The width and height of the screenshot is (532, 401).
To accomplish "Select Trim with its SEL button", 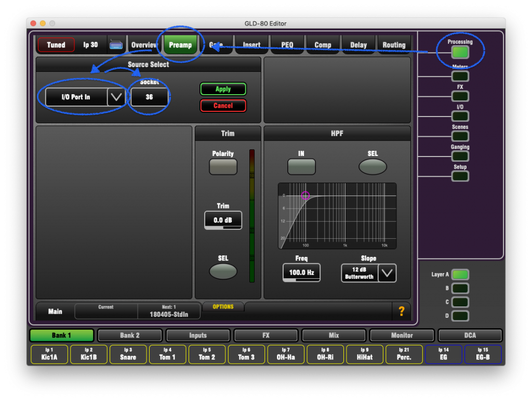I will (x=223, y=271).
